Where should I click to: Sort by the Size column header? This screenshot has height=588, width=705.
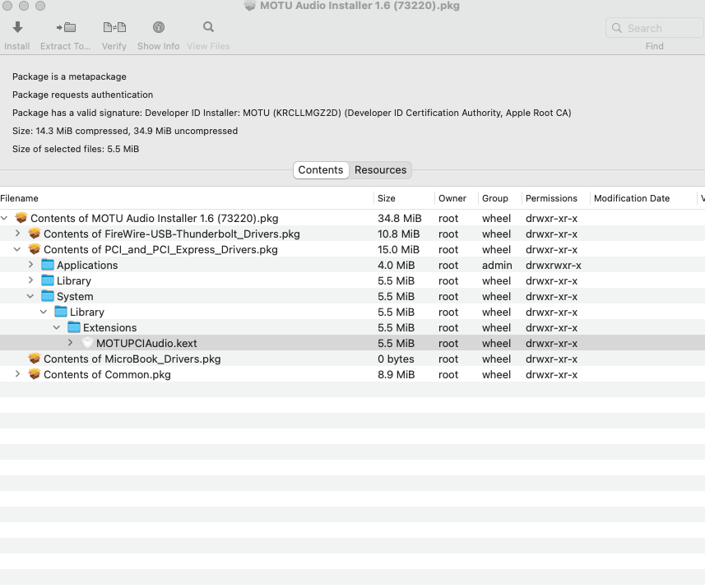click(x=387, y=198)
